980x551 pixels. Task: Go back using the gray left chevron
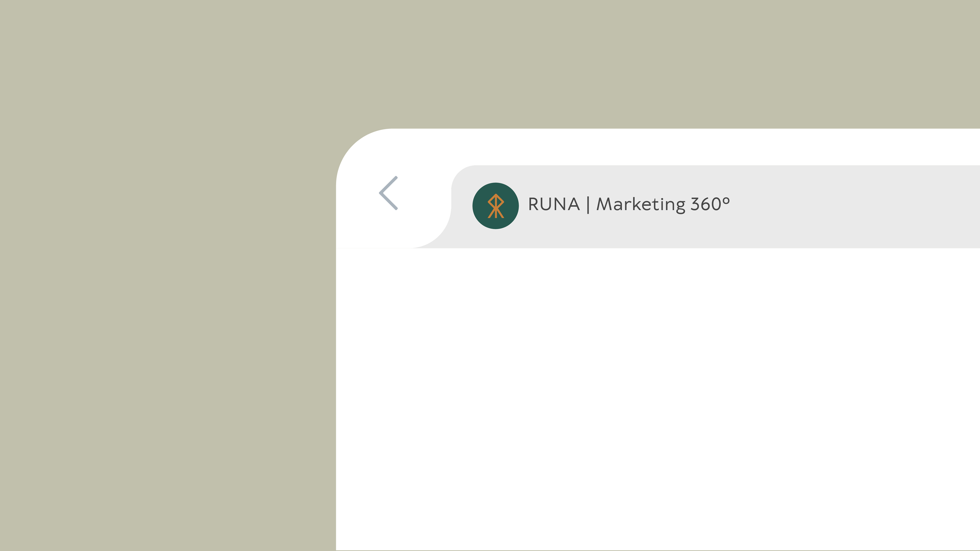click(388, 193)
